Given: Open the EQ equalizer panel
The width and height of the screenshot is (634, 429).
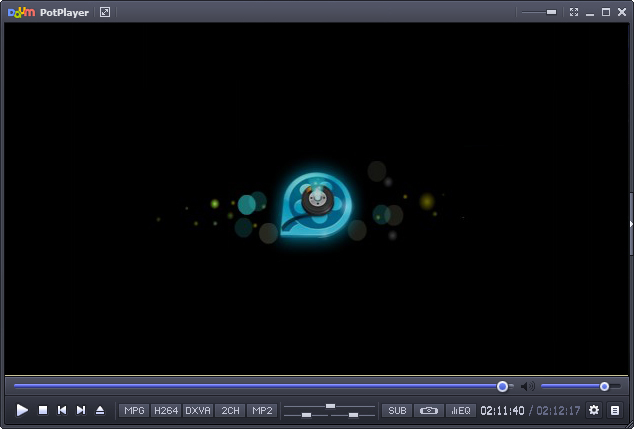Looking at the screenshot, I should click(x=461, y=410).
